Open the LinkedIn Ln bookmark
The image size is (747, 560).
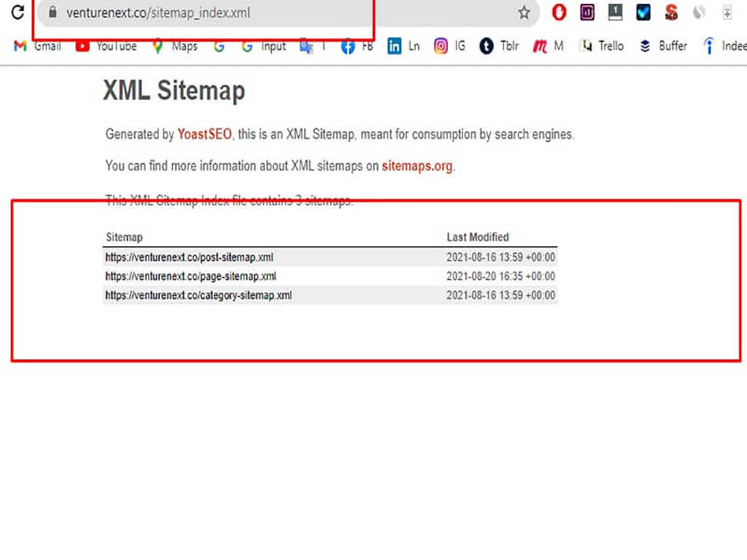click(x=403, y=46)
